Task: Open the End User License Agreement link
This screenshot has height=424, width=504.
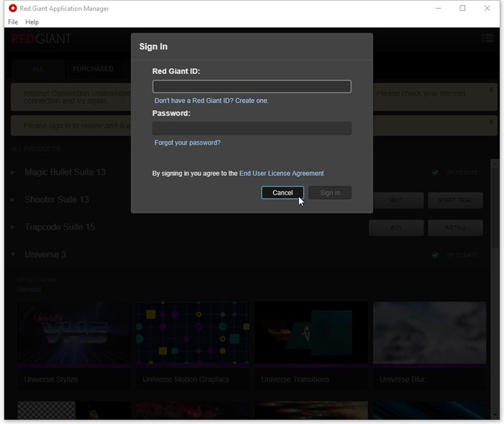Action: click(x=281, y=173)
